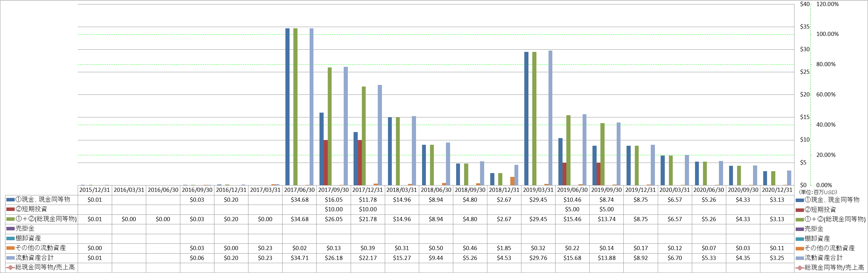Select the right-side legend entry 流動資産合計
This screenshot has height=273, width=868.
click(819, 258)
